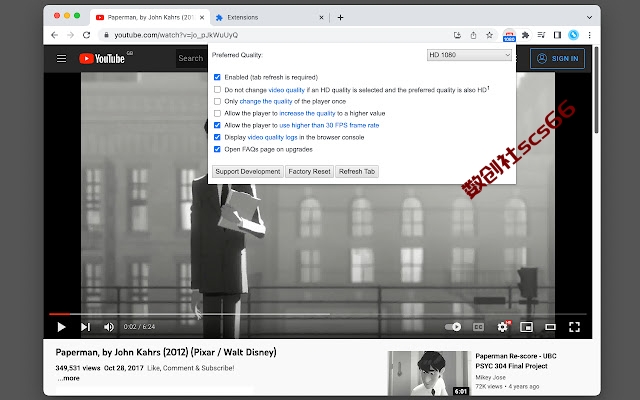The height and width of the screenshot is (400, 640).
Task: Play the Paperman video
Action: [61, 327]
